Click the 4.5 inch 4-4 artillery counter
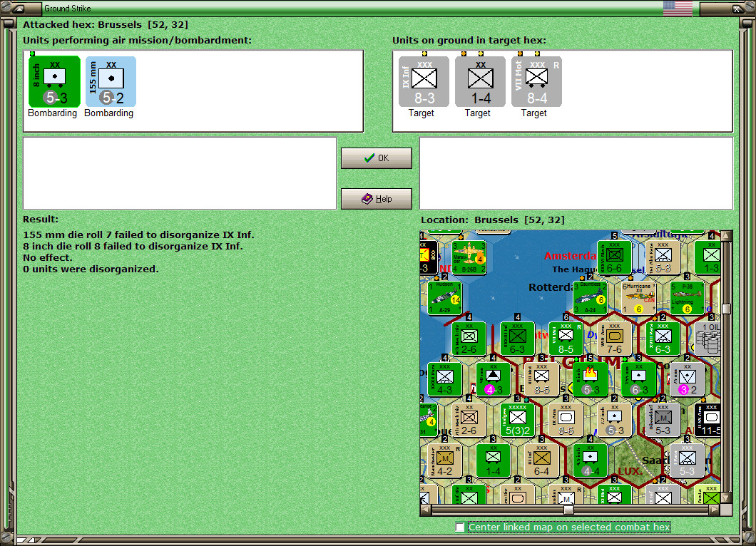The height and width of the screenshot is (546, 756). pyautogui.click(x=590, y=460)
